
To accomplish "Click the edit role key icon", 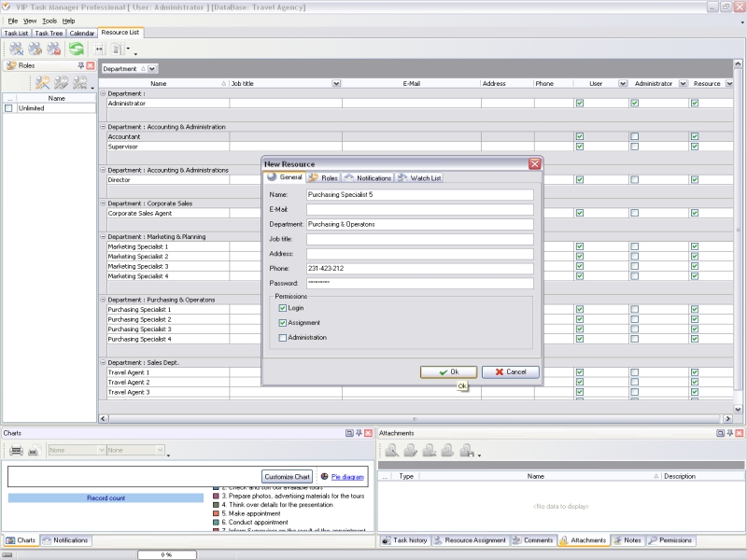I will [x=61, y=83].
